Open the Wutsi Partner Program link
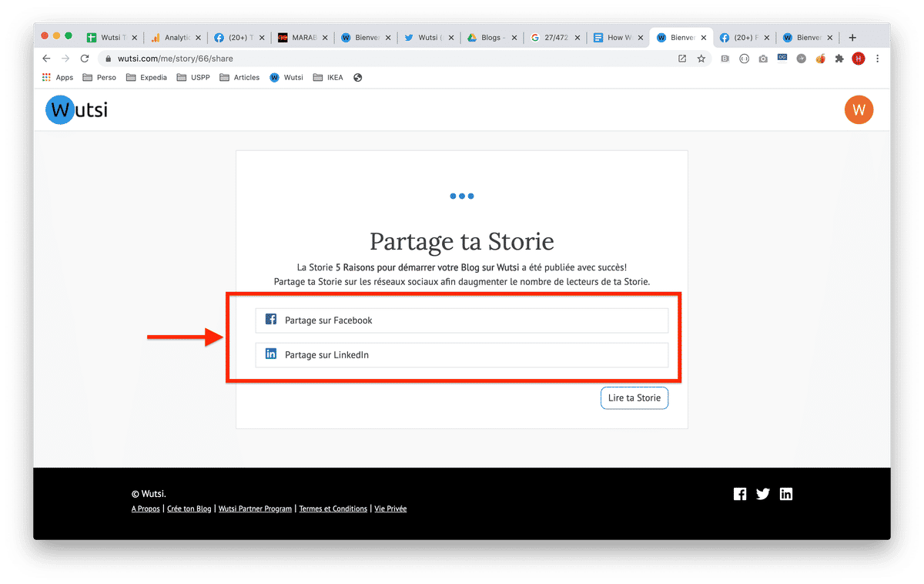This screenshot has height=584, width=924. click(255, 508)
